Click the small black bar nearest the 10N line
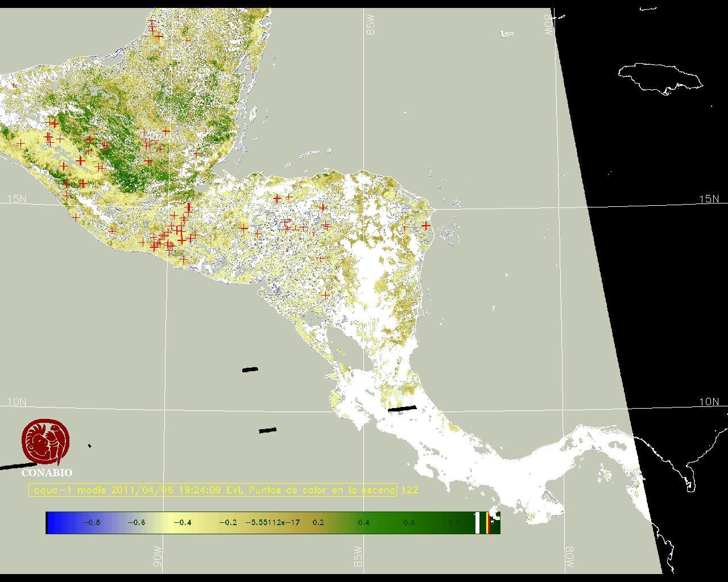The height and width of the screenshot is (582, 728). pos(267,430)
